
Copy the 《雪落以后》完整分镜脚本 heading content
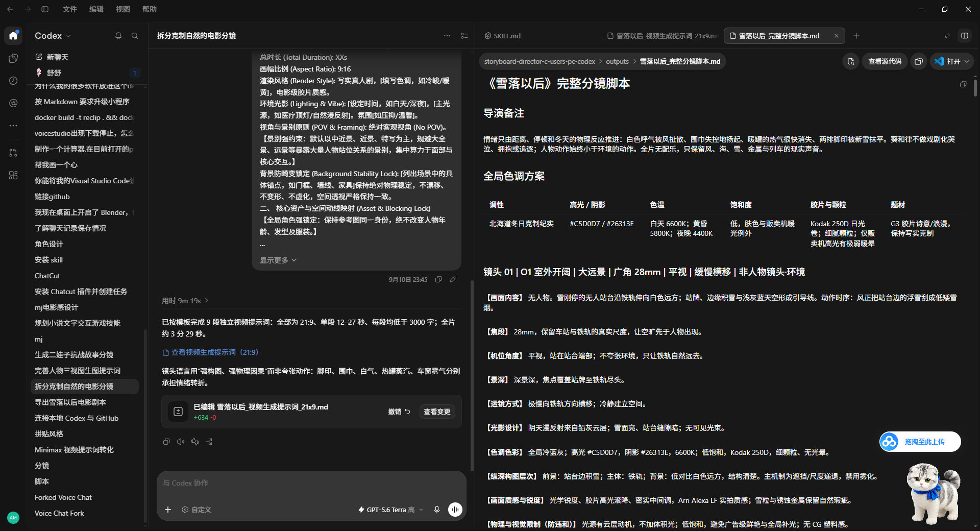coord(963,84)
